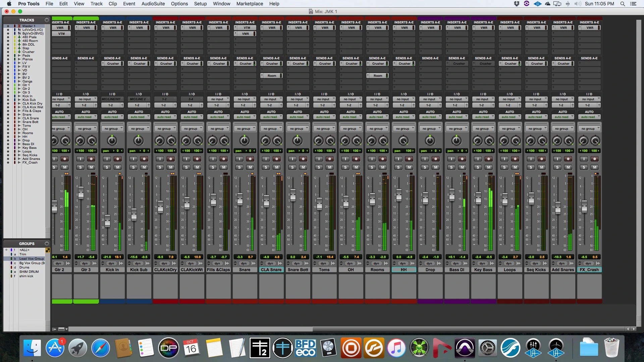Screen dimensions: 644x362
Task: Open Spotlight search in the menu bar
Action: (x=623, y=4)
